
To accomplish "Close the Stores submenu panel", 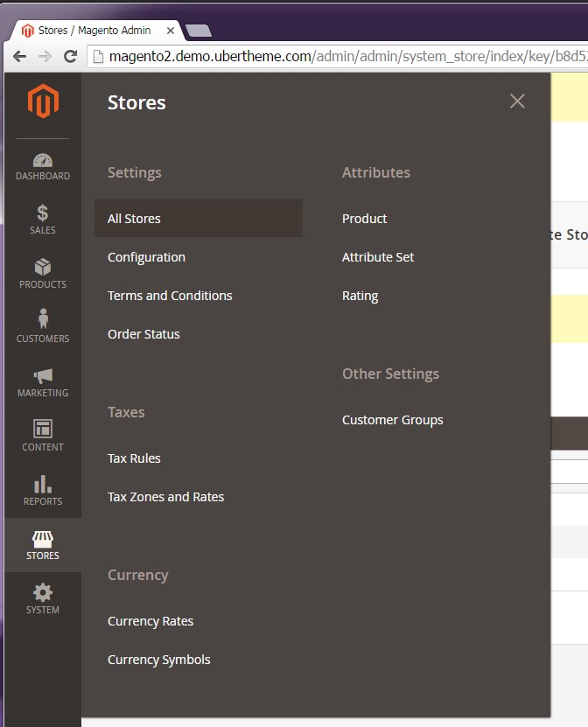I will [x=517, y=101].
